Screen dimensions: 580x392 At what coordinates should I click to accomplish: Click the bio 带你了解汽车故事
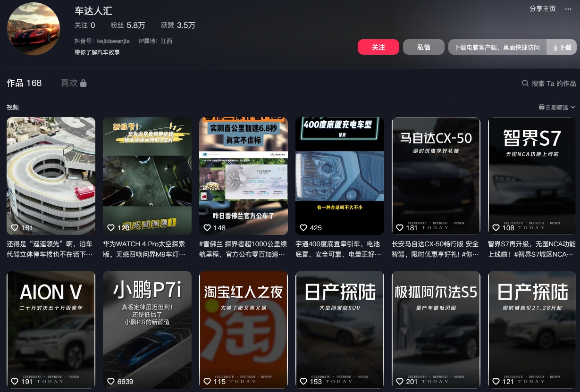[97, 52]
